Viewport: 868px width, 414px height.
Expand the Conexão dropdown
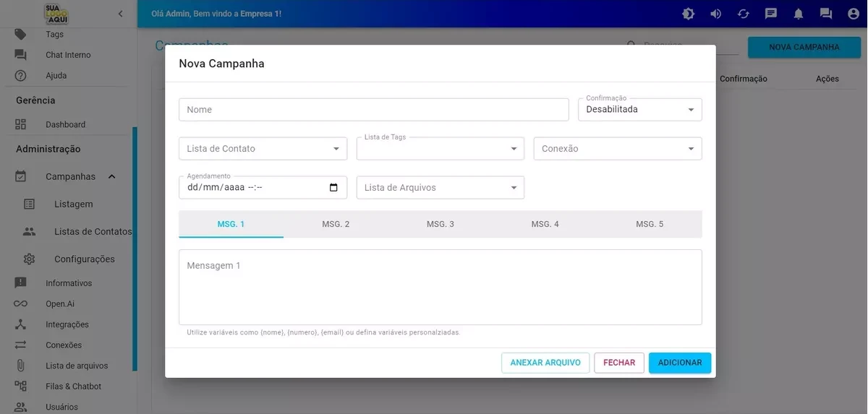(x=617, y=149)
